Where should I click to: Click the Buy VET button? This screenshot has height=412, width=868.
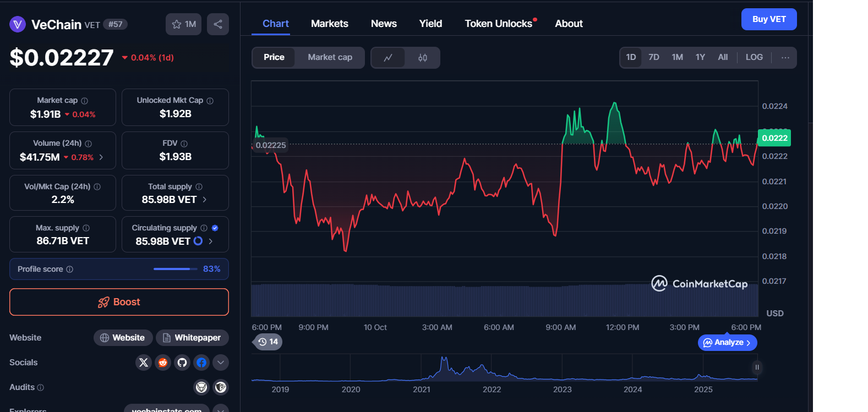(x=769, y=19)
